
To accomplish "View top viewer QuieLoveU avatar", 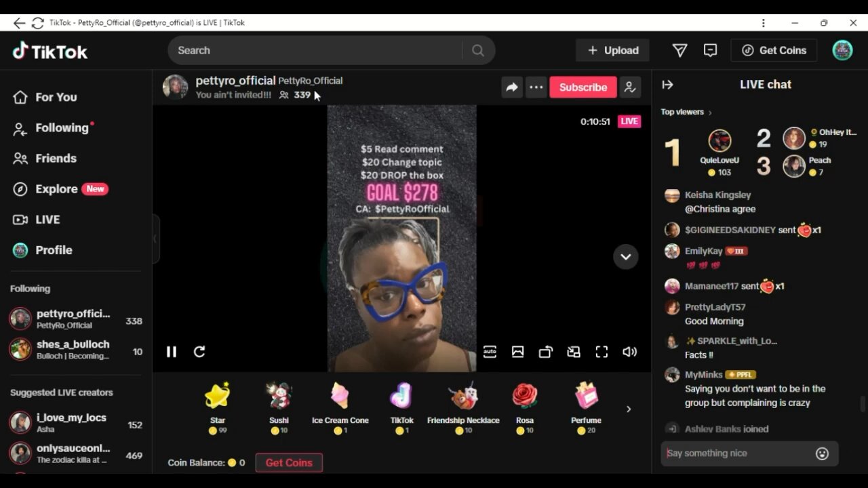I will 719,140.
